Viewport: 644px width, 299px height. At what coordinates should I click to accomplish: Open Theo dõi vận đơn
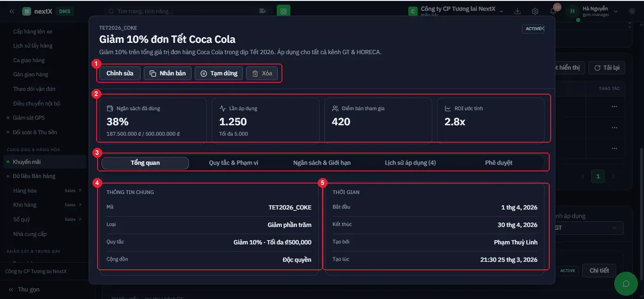(x=34, y=89)
